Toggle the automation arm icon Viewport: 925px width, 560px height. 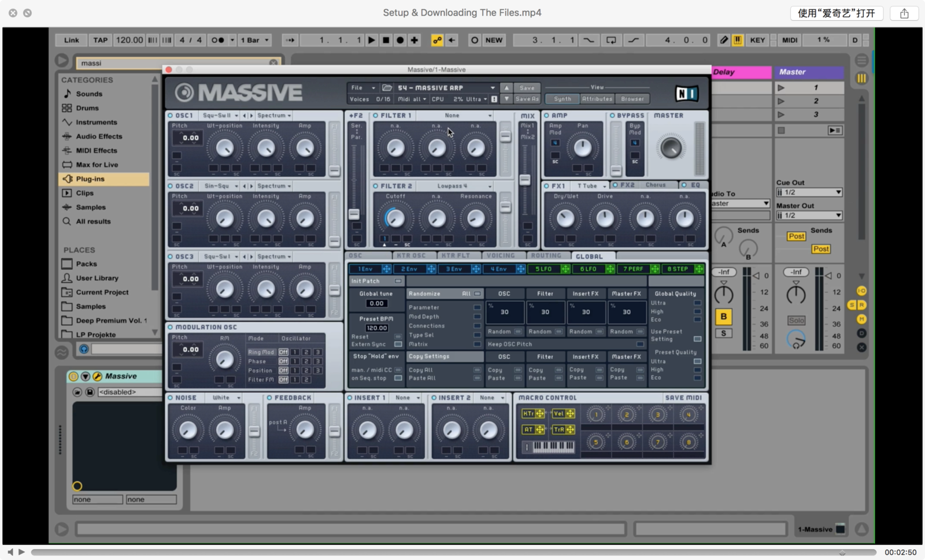(x=437, y=40)
